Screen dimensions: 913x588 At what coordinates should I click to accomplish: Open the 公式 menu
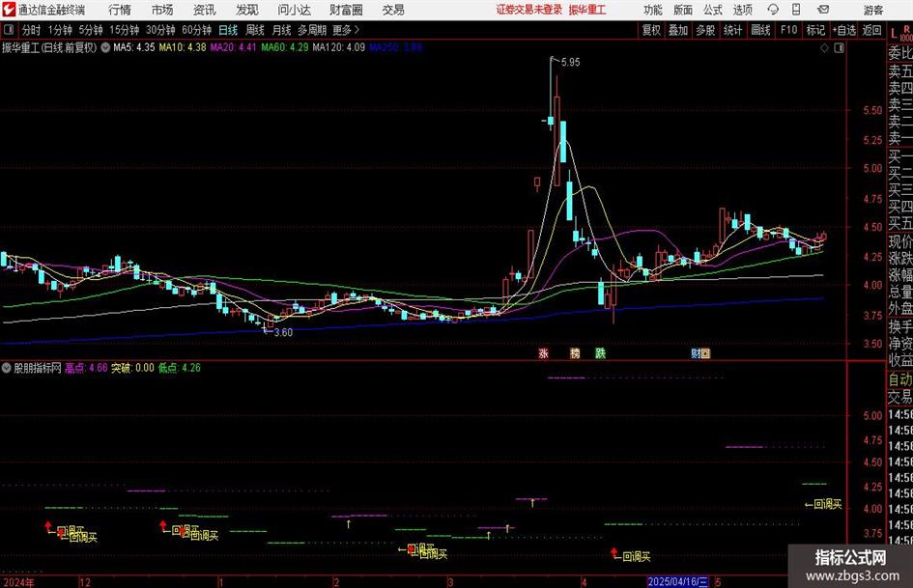click(x=712, y=10)
